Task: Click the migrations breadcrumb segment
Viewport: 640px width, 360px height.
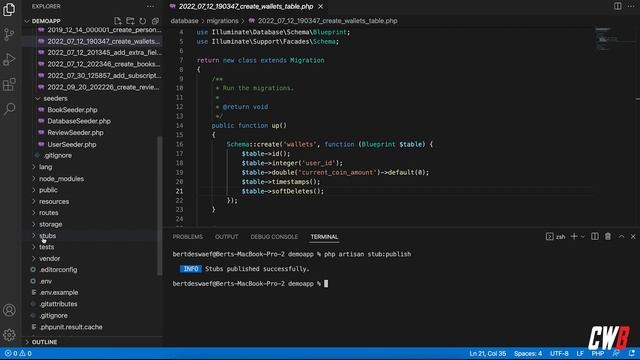Action: point(222,21)
